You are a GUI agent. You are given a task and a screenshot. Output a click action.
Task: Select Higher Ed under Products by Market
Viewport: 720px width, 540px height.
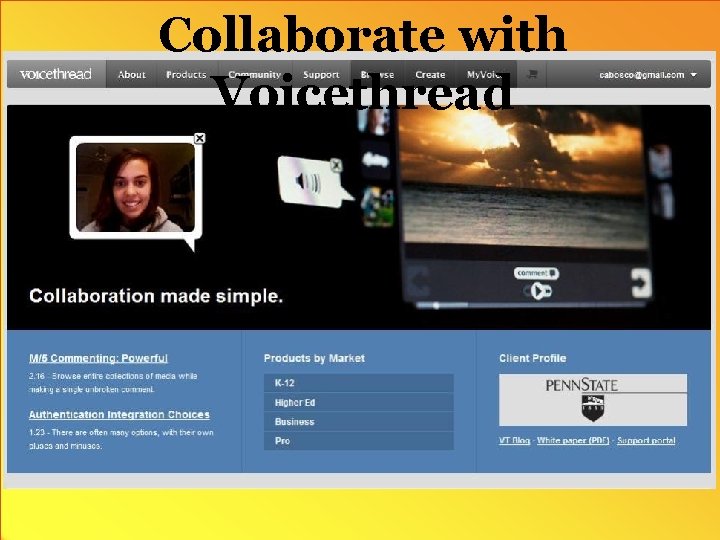click(359, 402)
